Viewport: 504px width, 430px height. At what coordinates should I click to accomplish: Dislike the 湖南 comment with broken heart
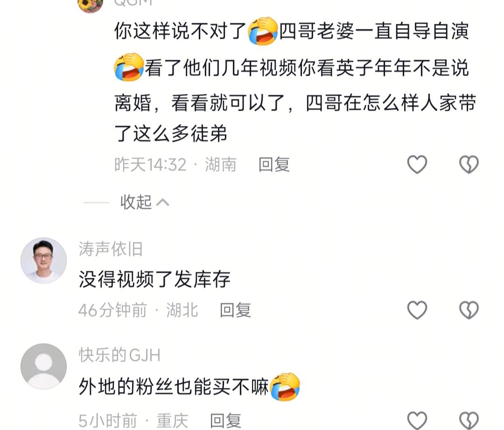tap(469, 164)
